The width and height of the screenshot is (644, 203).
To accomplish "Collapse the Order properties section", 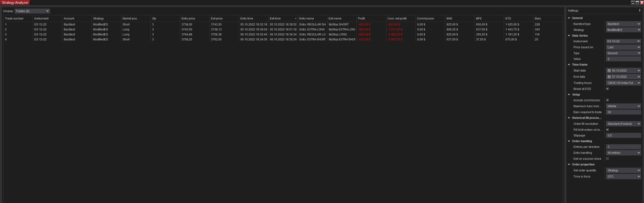I will (569, 164).
